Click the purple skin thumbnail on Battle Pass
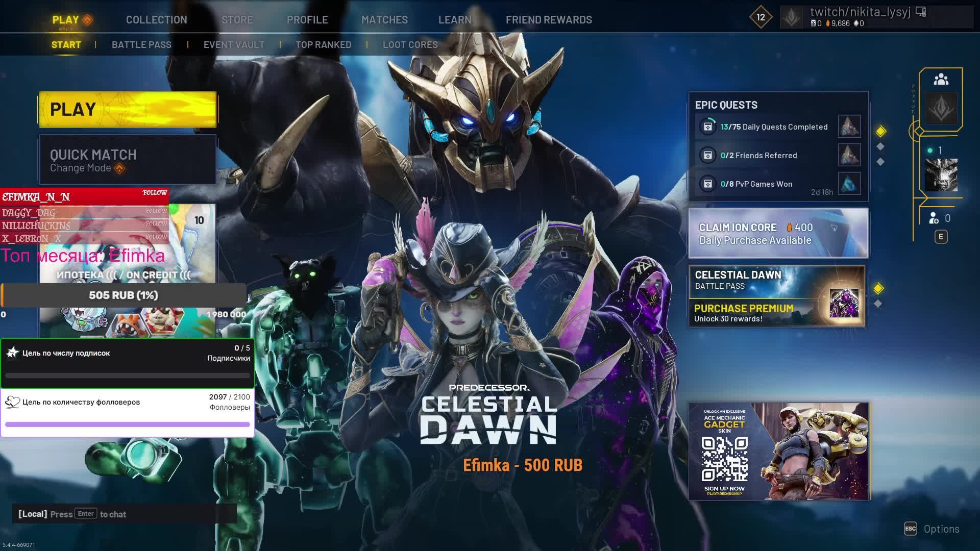The width and height of the screenshot is (980, 551). pyautogui.click(x=844, y=303)
